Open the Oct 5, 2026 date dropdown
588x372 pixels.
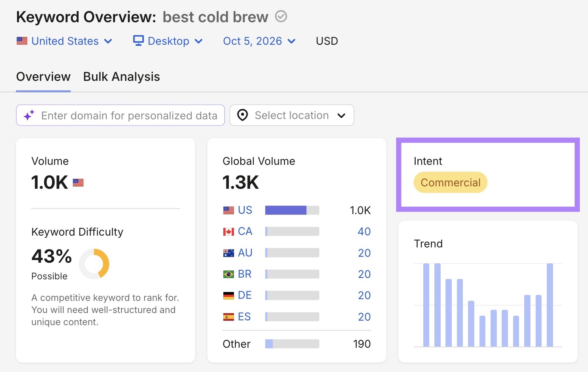click(x=259, y=41)
